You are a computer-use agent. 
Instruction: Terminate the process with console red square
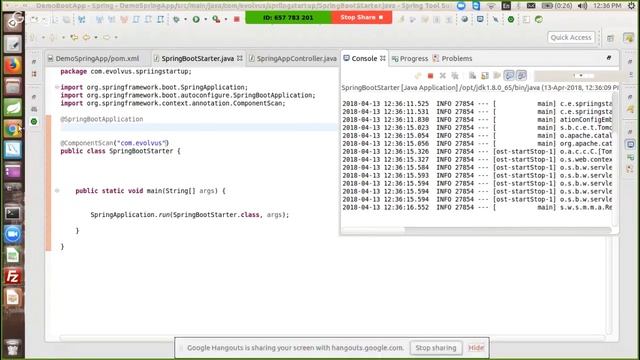pos(430,76)
